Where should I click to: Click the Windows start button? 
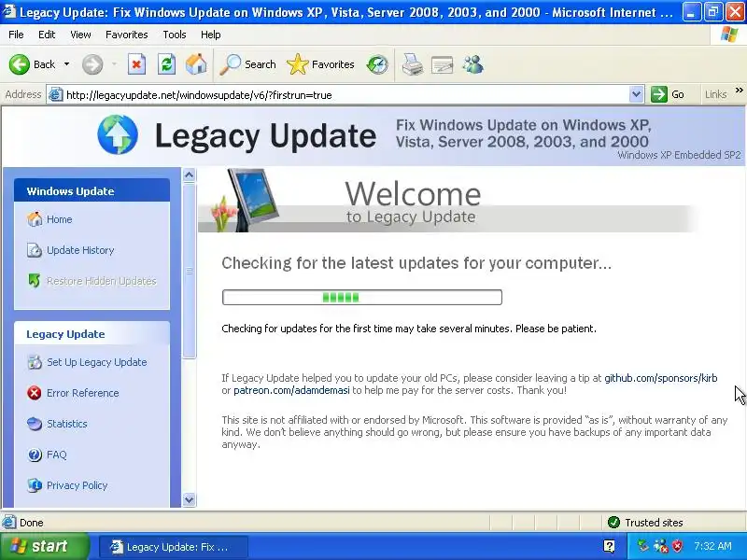pos(44,546)
